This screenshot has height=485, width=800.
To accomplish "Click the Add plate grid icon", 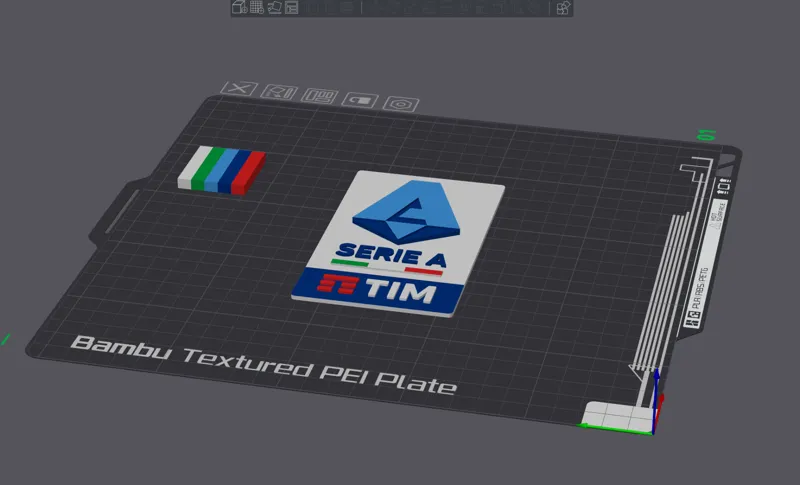I will pos(257,7).
